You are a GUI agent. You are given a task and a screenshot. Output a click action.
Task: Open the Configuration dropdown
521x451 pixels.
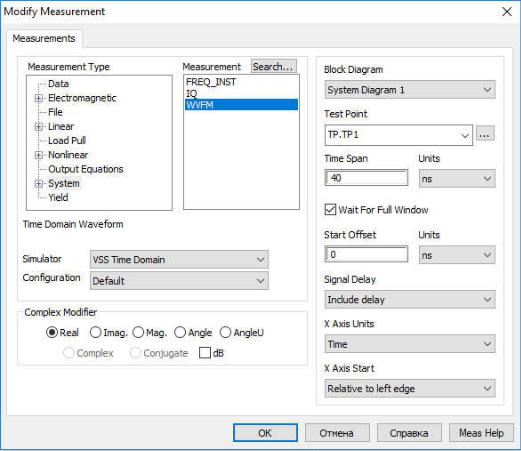click(179, 281)
